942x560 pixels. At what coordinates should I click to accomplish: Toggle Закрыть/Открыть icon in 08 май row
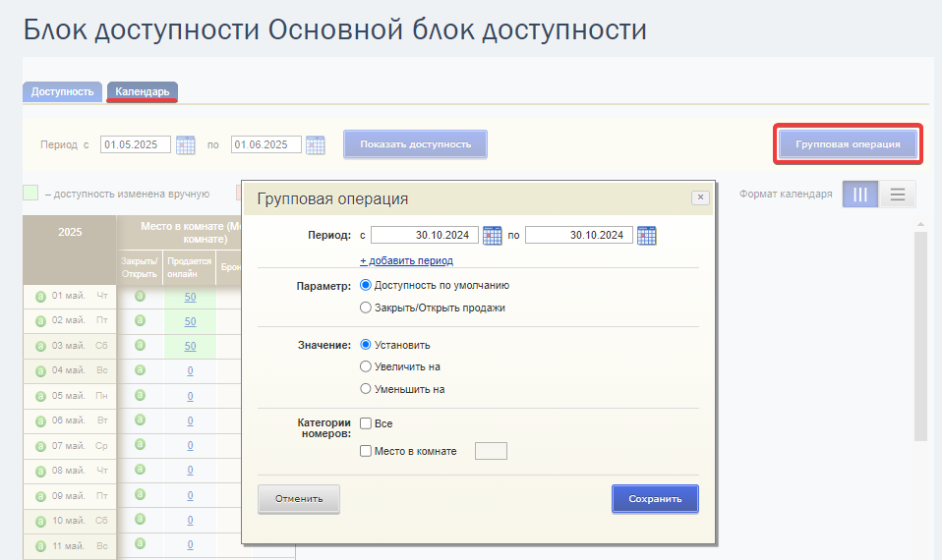point(140,469)
